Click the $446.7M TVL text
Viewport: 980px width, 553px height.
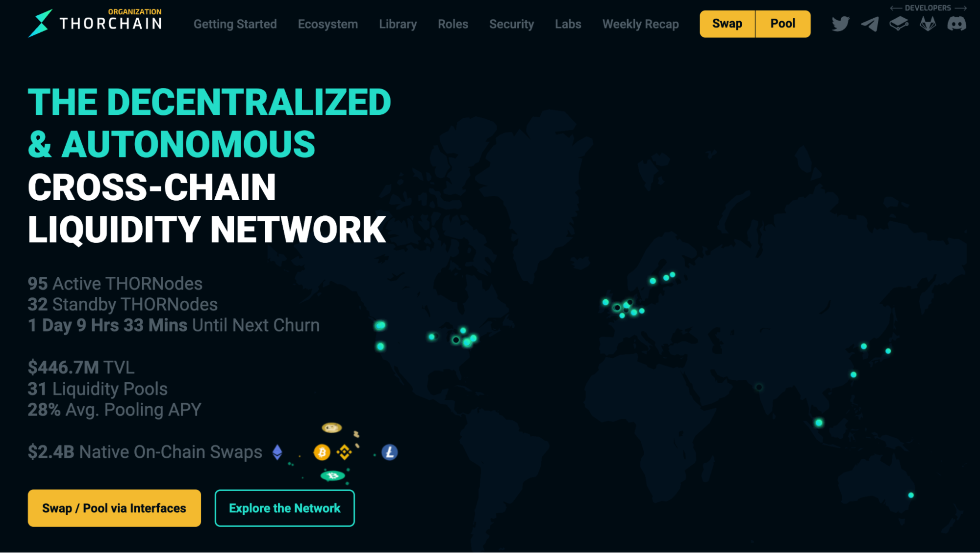pos(81,368)
